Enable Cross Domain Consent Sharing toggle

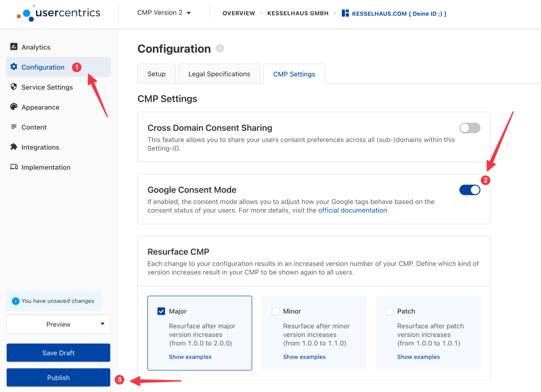coord(470,128)
